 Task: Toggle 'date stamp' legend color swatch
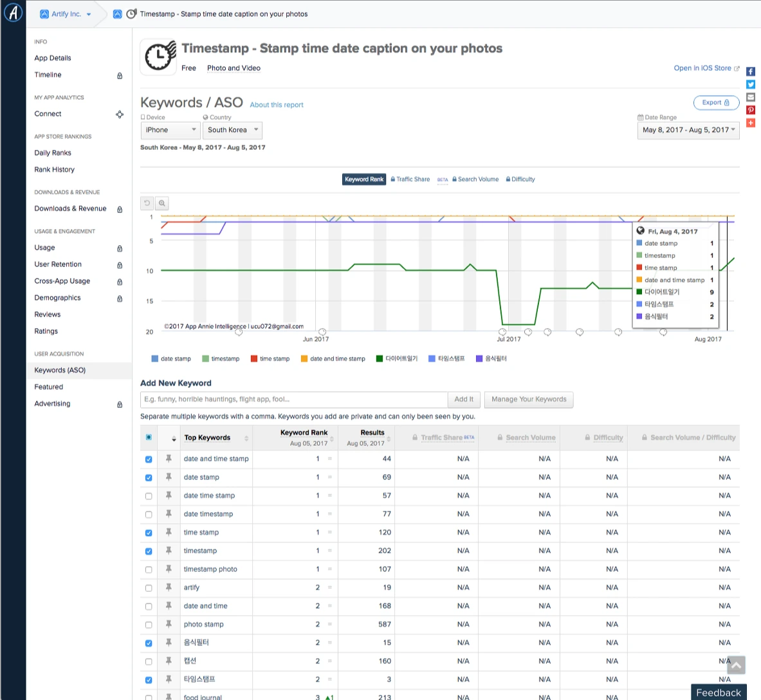coord(155,359)
